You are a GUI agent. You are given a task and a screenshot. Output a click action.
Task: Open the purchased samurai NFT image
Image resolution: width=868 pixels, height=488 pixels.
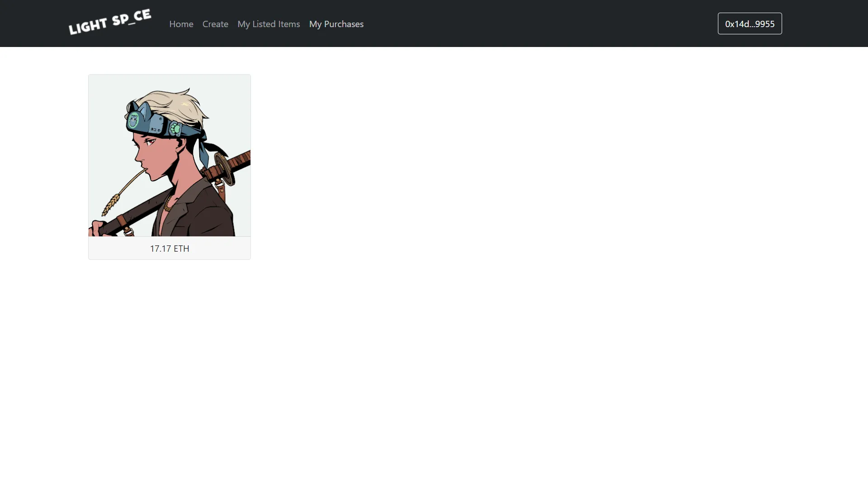[x=170, y=155]
